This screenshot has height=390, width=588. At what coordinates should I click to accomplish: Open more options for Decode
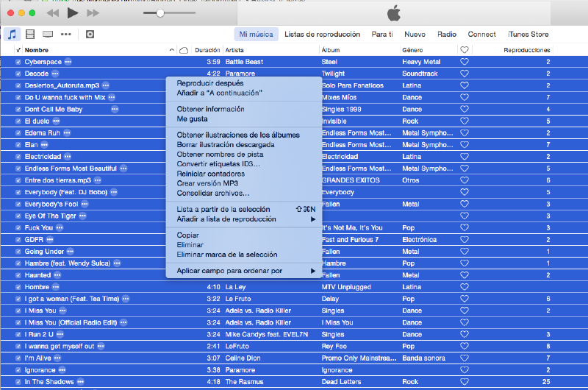(55, 74)
